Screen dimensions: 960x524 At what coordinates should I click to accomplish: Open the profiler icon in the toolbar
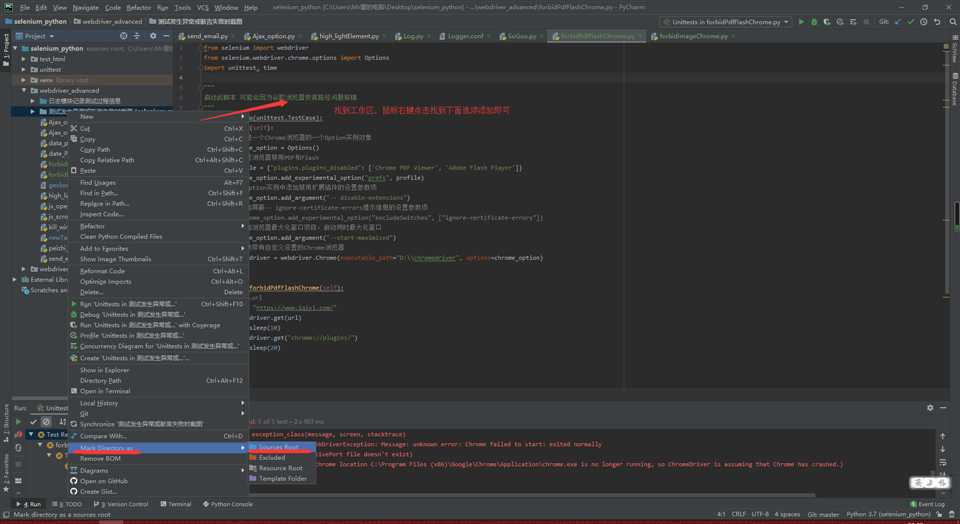click(840, 22)
